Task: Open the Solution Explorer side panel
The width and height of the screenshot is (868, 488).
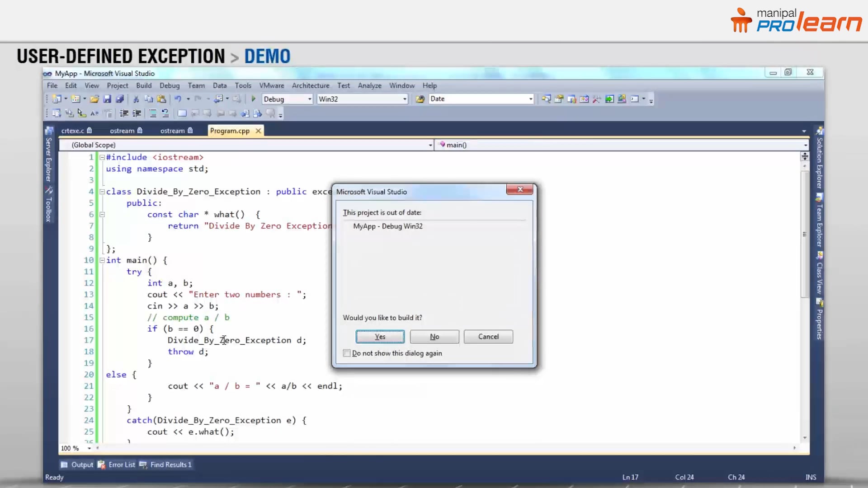Action: point(820,163)
